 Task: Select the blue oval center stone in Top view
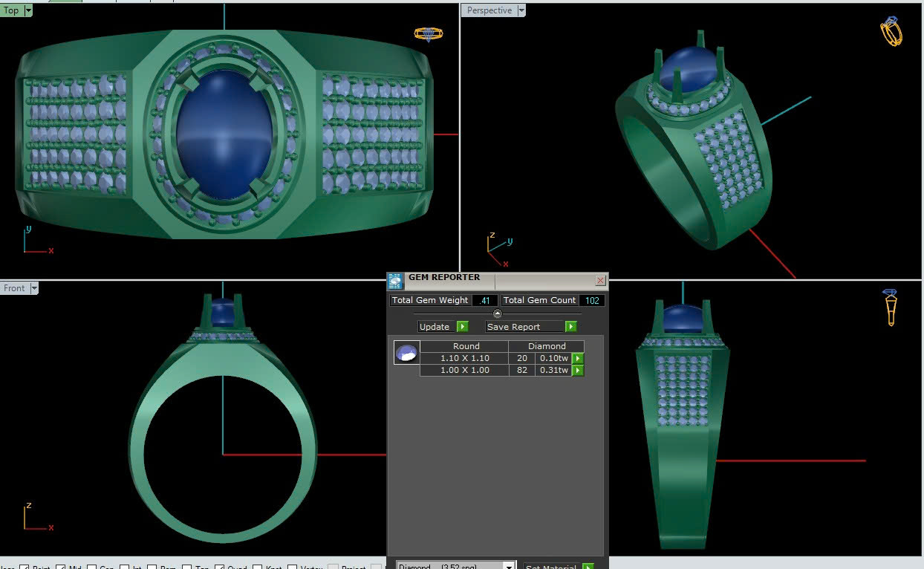tap(225, 134)
